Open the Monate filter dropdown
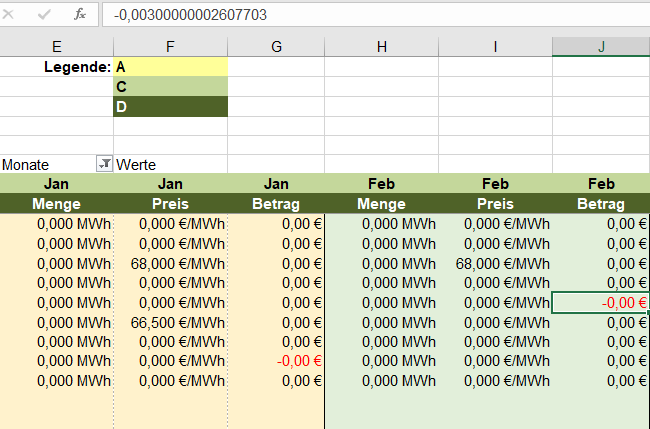Screen dimensions: 650x429 tap(103, 164)
